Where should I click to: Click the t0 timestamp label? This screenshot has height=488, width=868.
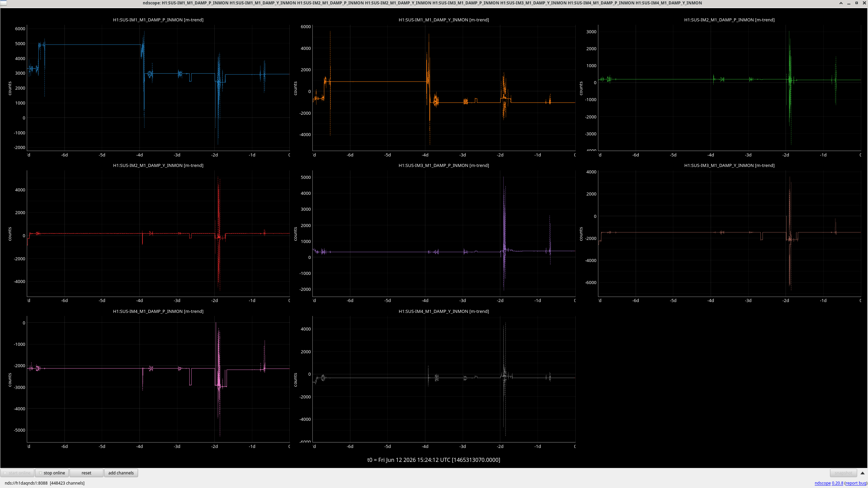433,460
